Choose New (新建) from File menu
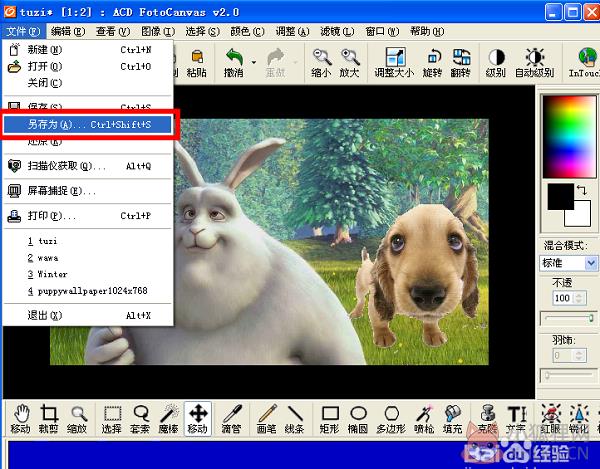 (88, 50)
